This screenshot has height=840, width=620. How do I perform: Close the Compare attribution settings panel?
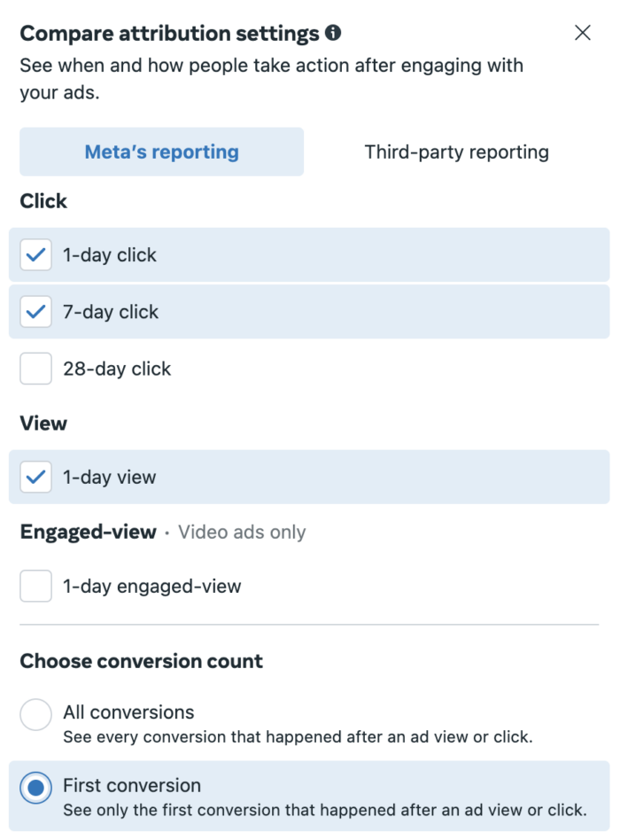click(x=583, y=33)
